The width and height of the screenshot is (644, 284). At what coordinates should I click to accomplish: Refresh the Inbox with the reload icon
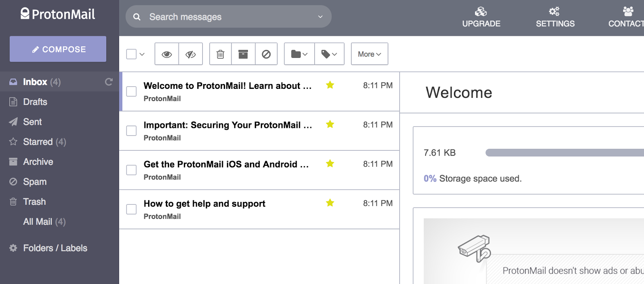click(109, 82)
